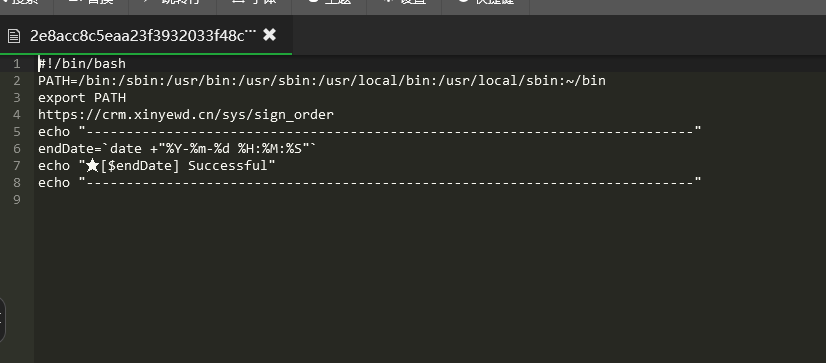Click line number 4 in the gutter
This screenshot has width=826, height=363.
click(x=17, y=115)
